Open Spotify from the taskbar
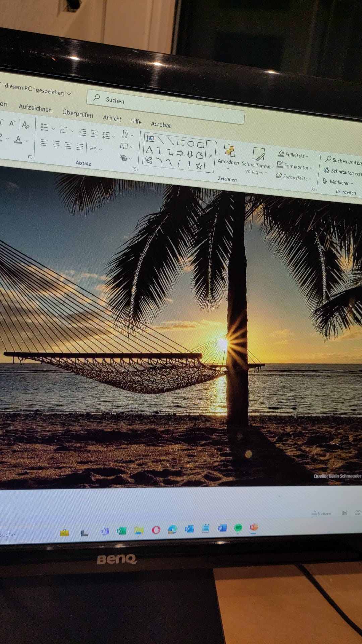 (238, 527)
